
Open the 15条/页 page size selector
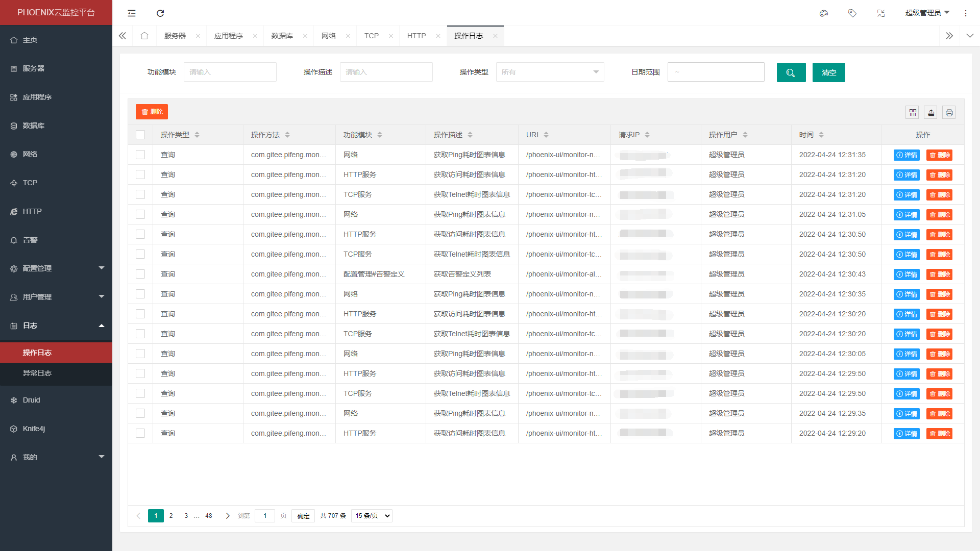(372, 516)
